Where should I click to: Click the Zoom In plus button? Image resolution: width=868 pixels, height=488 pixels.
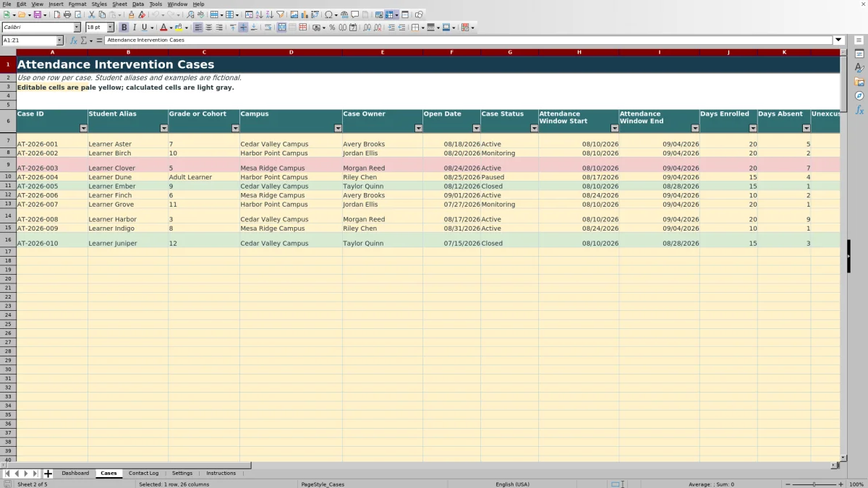click(x=840, y=484)
